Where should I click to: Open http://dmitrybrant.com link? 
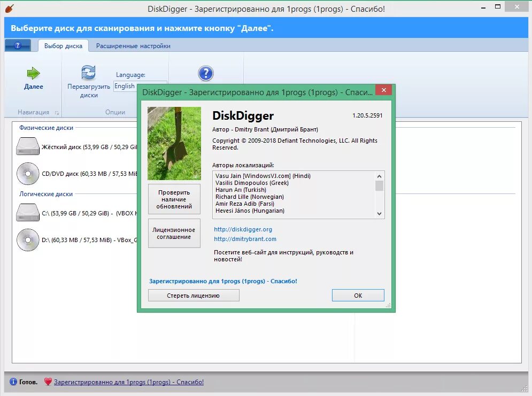[245, 239]
